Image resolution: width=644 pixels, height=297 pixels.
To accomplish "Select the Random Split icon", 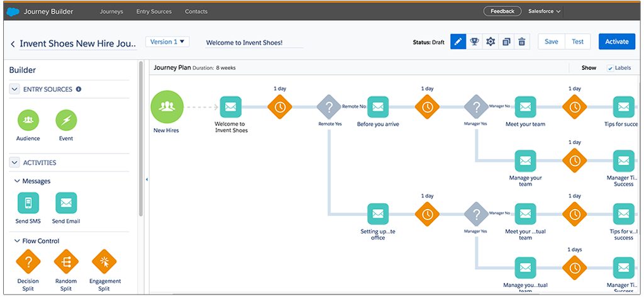I will pyautogui.click(x=67, y=262).
